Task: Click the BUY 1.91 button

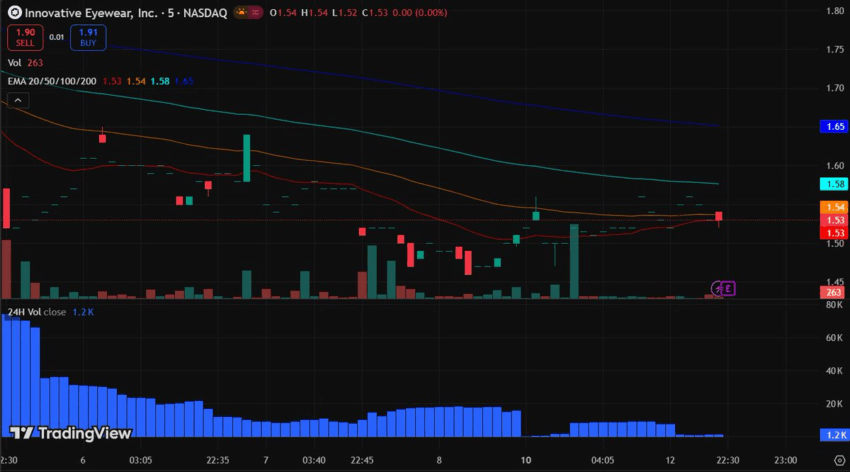Action: [87, 37]
